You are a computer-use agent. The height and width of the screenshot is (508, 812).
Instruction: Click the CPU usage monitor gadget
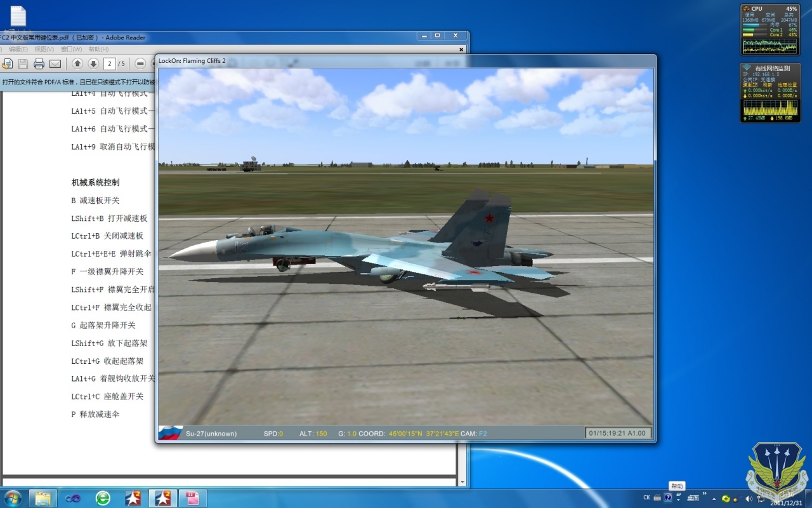(769, 29)
